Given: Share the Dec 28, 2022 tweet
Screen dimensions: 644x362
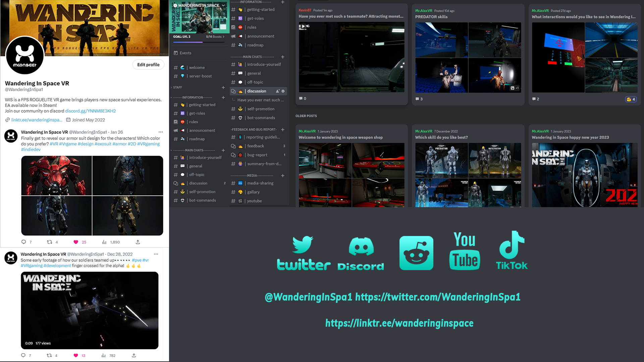Looking at the screenshot, I should (134, 356).
